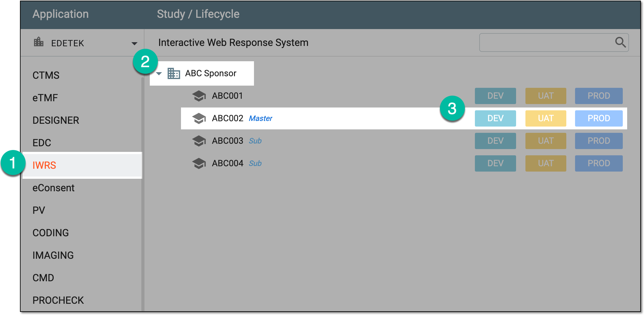Click the graduation cap icon for ABC004
Image resolution: width=644 pixels, height=315 pixels.
click(x=199, y=163)
